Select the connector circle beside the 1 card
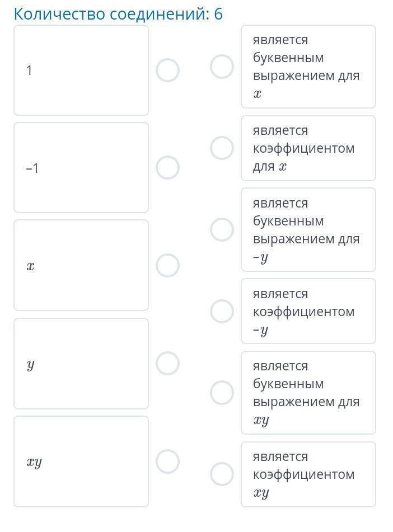 [x=167, y=70]
